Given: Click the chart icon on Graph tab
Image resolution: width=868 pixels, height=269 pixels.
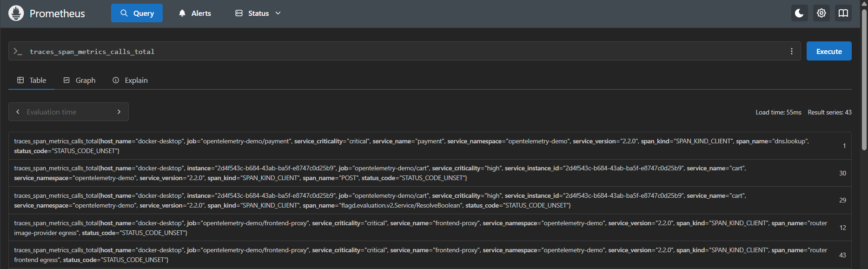Looking at the screenshot, I should coord(66,80).
